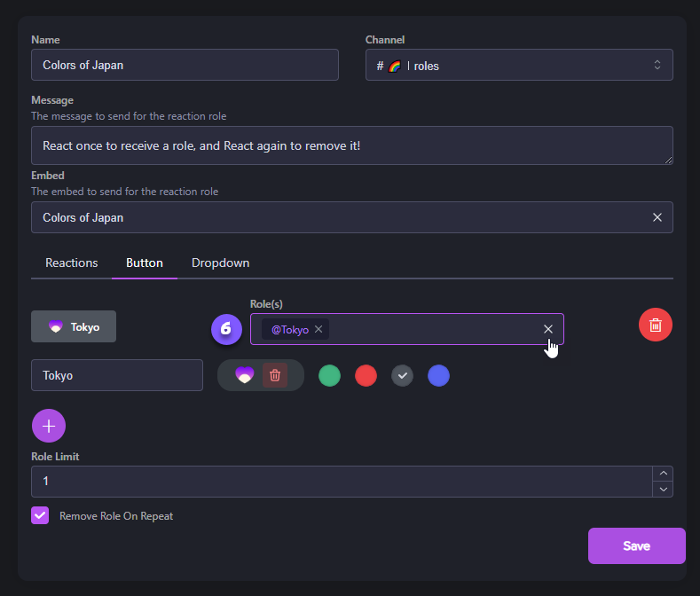The width and height of the screenshot is (700, 596).
Task: Choose the red button color
Action: click(x=366, y=375)
